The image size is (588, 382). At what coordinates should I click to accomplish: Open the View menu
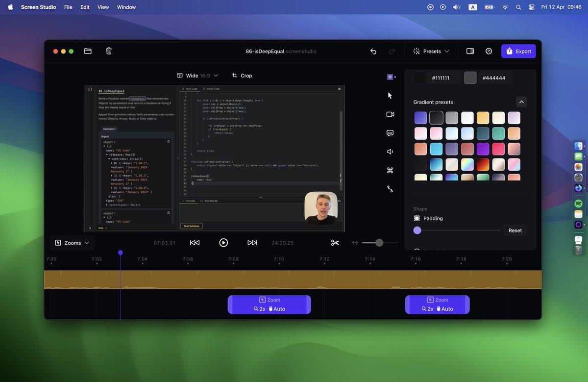coord(103,7)
